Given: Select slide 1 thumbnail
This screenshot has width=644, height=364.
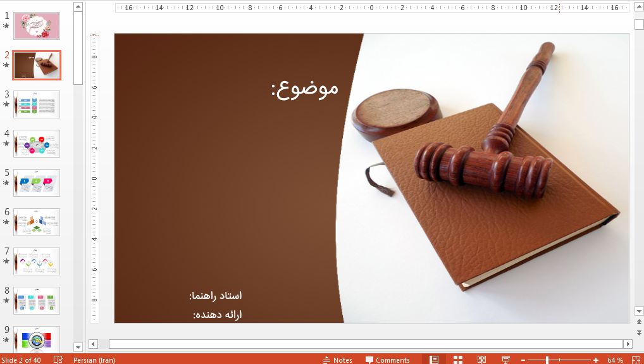Looking at the screenshot, I should [x=37, y=26].
